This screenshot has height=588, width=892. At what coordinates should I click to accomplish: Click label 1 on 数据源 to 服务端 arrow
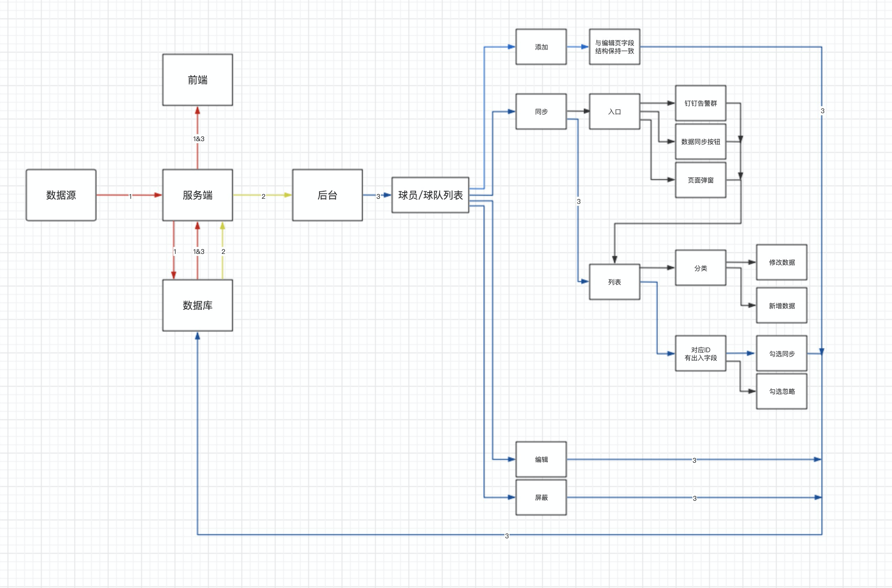click(130, 196)
